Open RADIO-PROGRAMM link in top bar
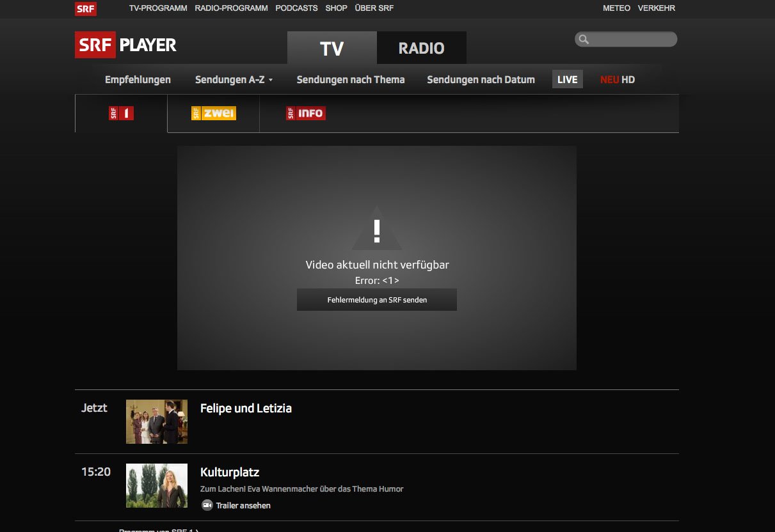Image resolution: width=775 pixels, height=532 pixels. [231, 8]
